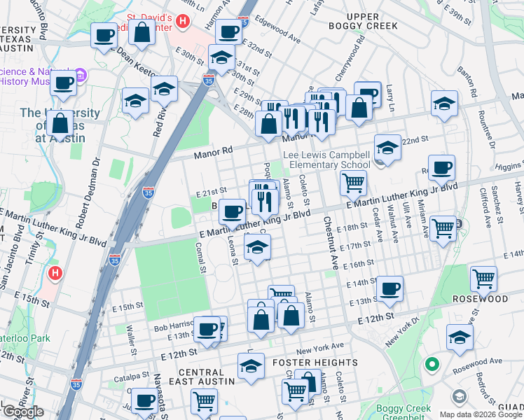Open the Google logo link

click(x=23, y=412)
